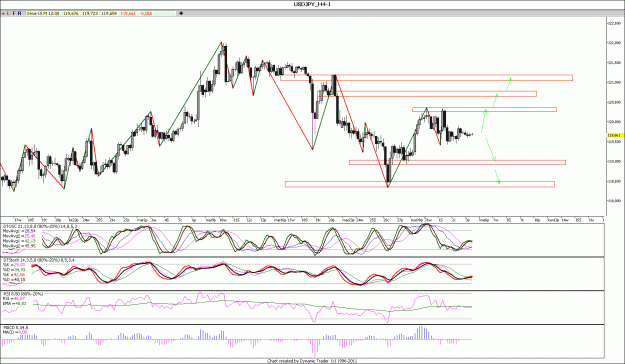
Task: Click the 118,000 price axis label
Action: coord(614,201)
